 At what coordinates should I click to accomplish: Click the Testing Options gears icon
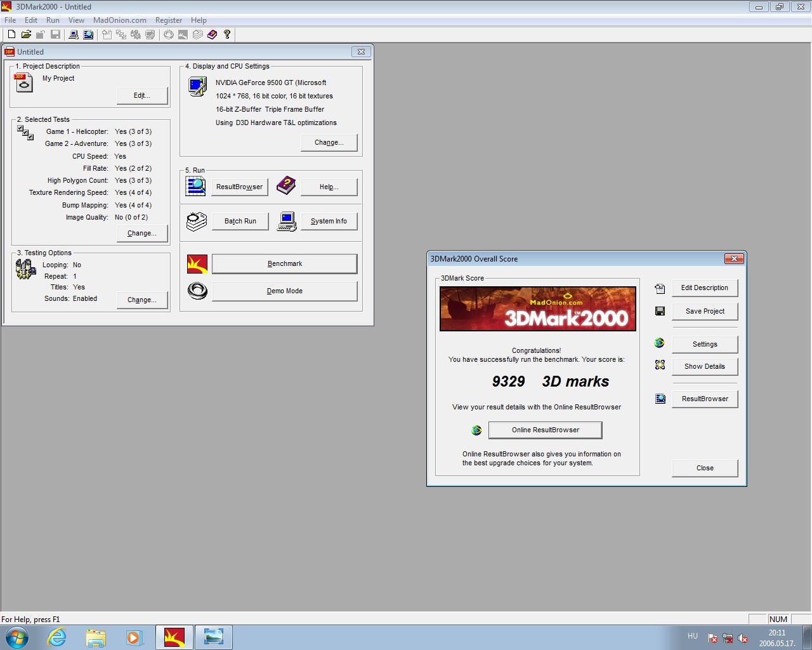pos(25,270)
